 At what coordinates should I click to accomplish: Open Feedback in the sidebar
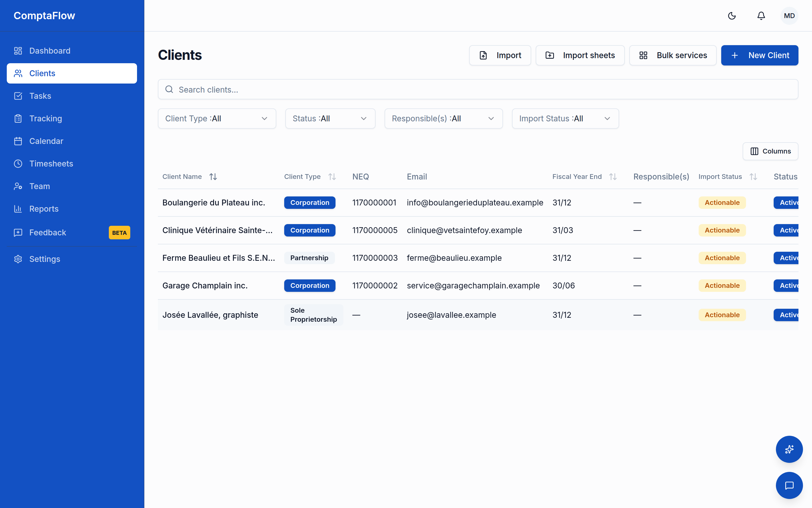(x=72, y=233)
